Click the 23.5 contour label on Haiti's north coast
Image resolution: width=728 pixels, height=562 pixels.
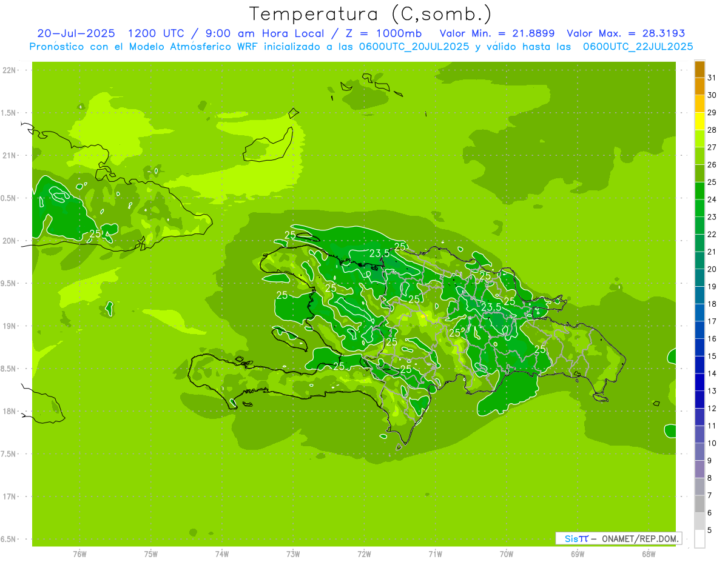coord(379,253)
